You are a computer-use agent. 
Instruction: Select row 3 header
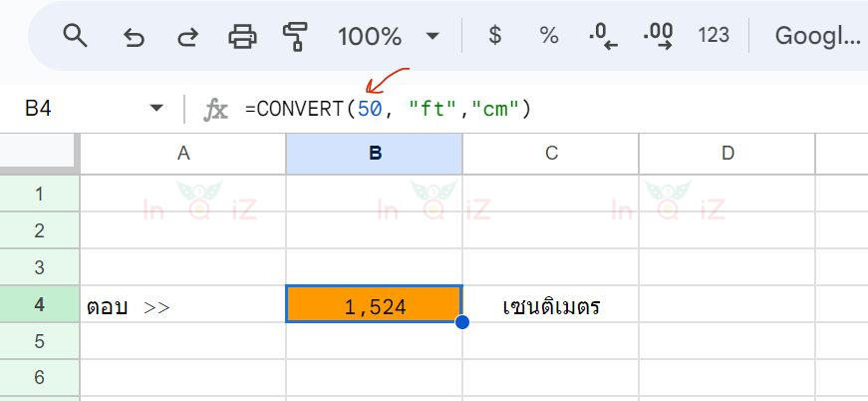point(39,267)
